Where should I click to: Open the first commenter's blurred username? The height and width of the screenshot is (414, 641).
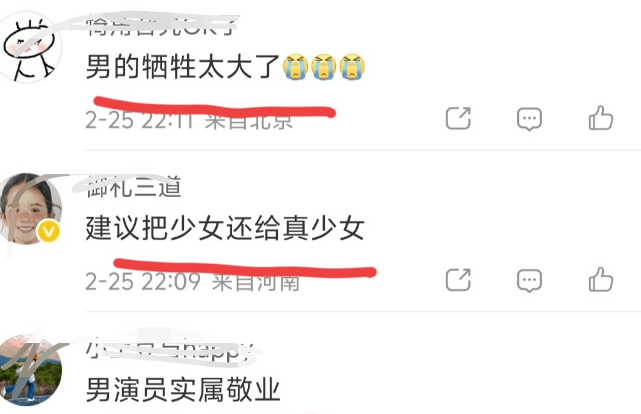[161, 27]
